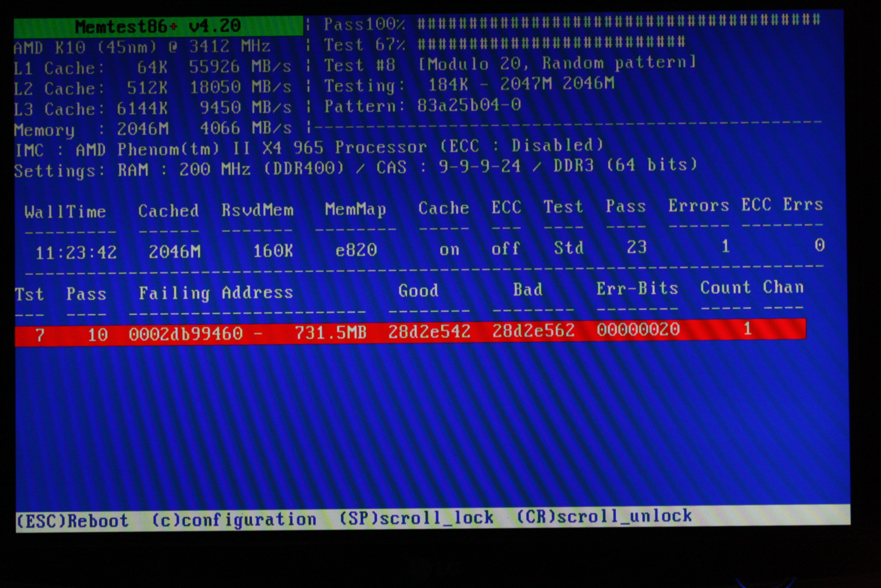
Task: Click the Chan column header
Action: pyautogui.click(x=783, y=287)
